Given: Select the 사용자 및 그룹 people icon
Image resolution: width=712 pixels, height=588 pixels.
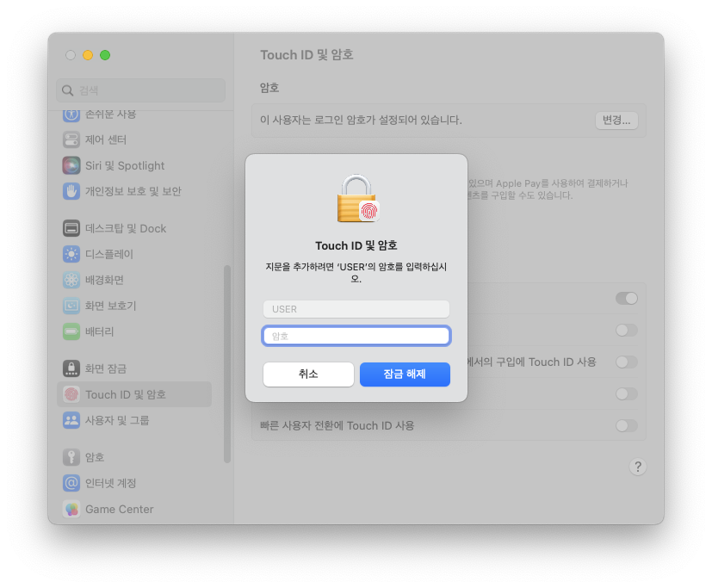Looking at the screenshot, I should coord(71,420).
